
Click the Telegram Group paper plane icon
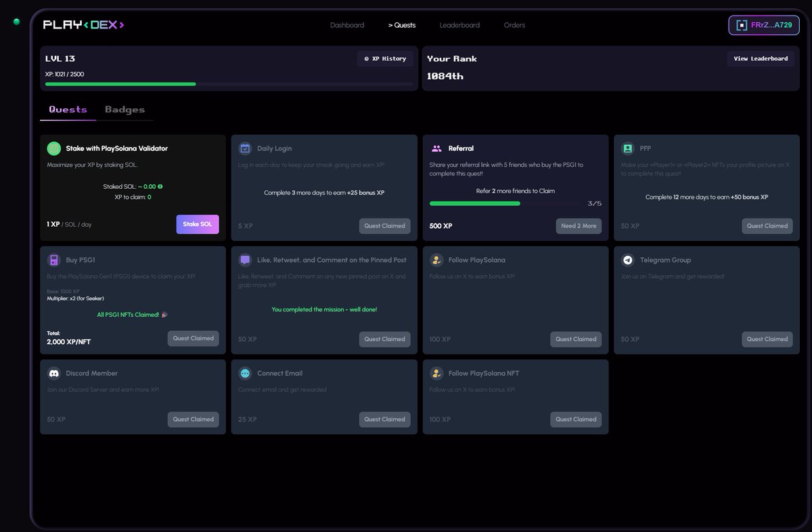click(627, 259)
